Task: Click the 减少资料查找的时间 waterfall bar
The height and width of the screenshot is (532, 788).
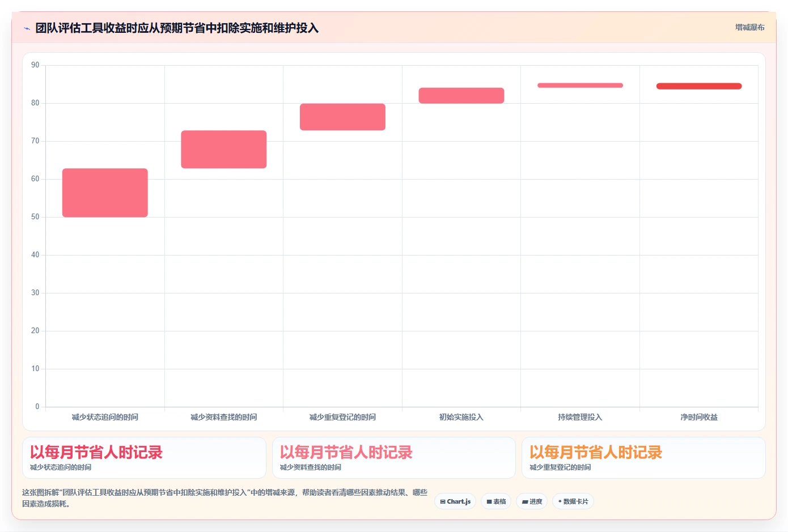Action: point(224,150)
